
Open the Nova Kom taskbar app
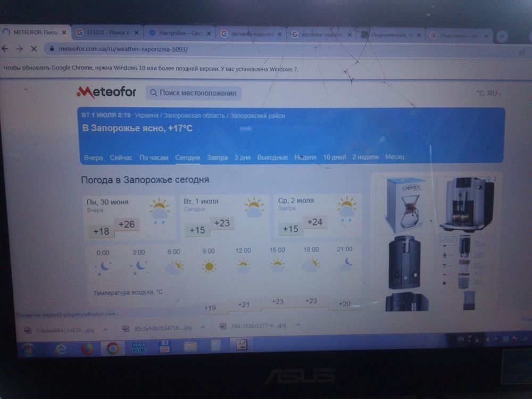[138, 347]
